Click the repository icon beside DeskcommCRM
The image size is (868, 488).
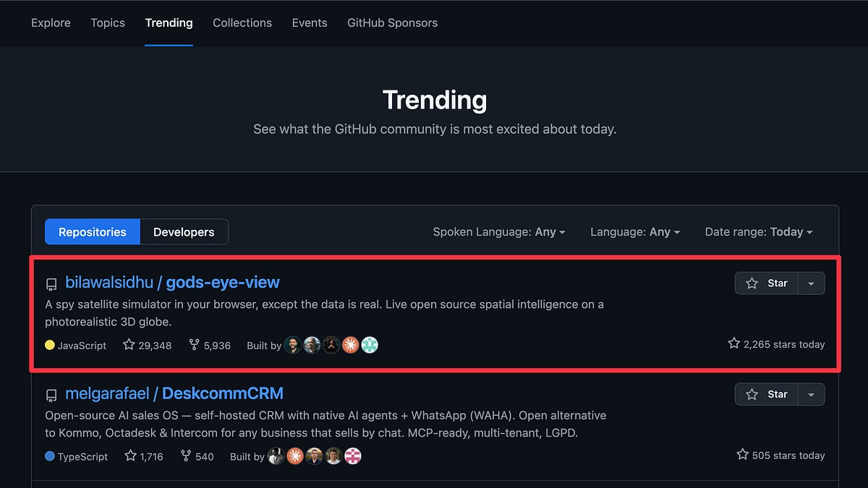click(x=51, y=395)
